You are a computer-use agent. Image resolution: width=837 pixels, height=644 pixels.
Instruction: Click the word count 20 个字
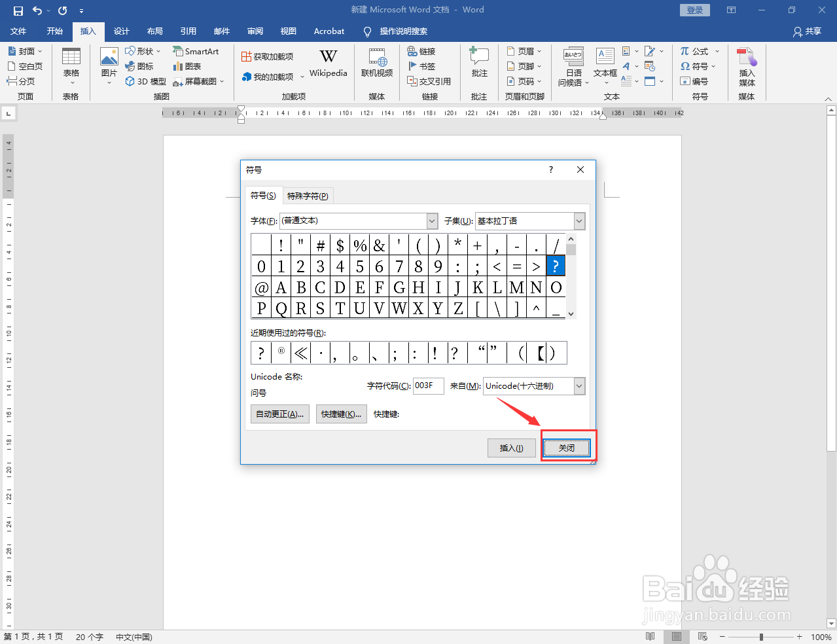(90, 637)
